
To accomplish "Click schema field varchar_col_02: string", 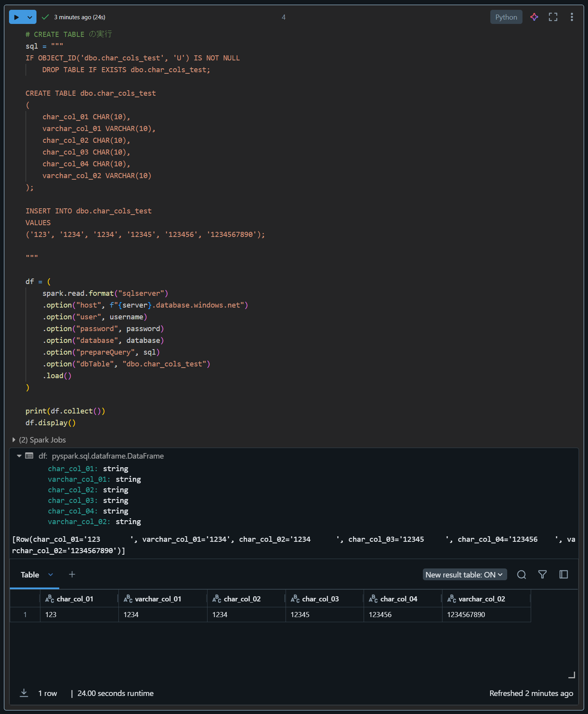I will pyautogui.click(x=95, y=522).
